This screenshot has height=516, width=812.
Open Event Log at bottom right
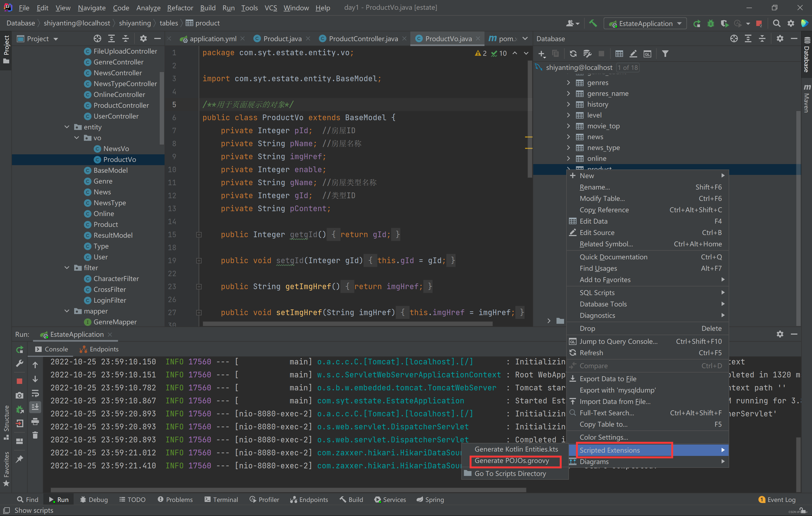pyautogui.click(x=777, y=499)
